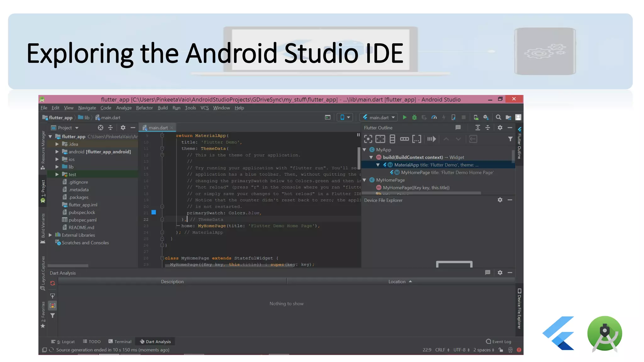The image size is (644, 362).
Task: Open Dart Analysis panel gear settings
Action: (x=500, y=272)
